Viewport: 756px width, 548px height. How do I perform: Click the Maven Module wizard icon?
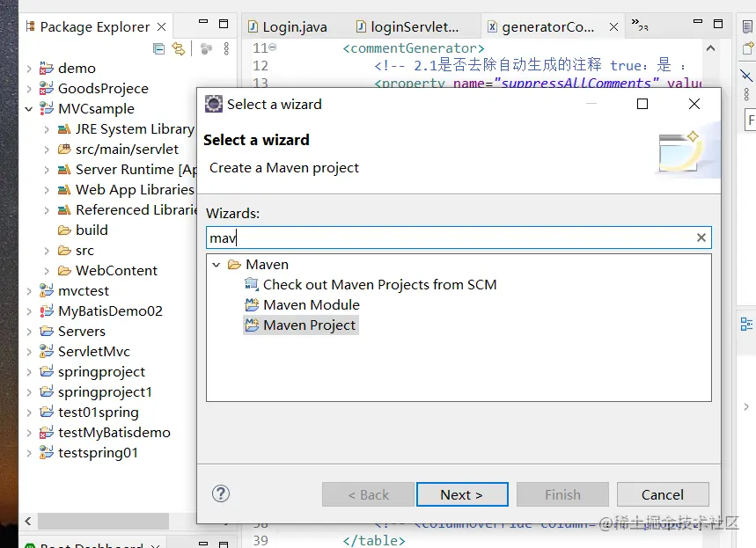pos(252,304)
